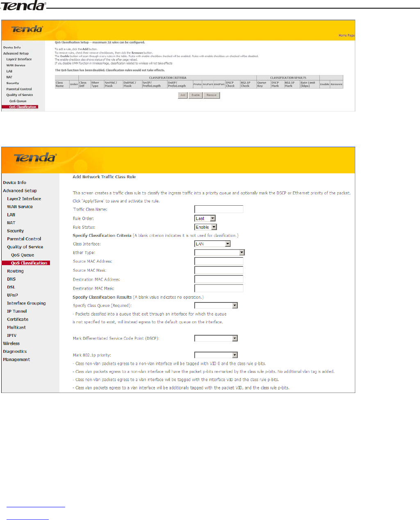Image resolution: width=420 pixels, height=520 pixels.
Task: Click the Class Name column header
Action: (62, 84)
